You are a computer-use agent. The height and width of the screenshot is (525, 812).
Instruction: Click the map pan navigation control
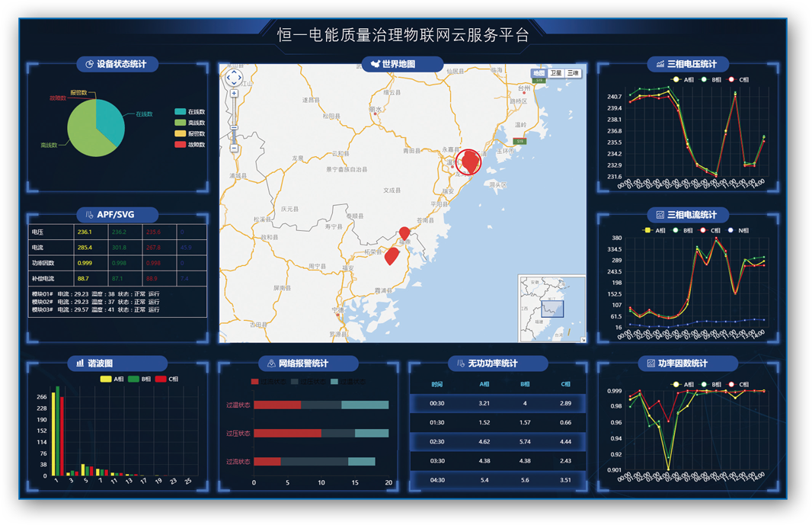pyautogui.click(x=234, y=77)
